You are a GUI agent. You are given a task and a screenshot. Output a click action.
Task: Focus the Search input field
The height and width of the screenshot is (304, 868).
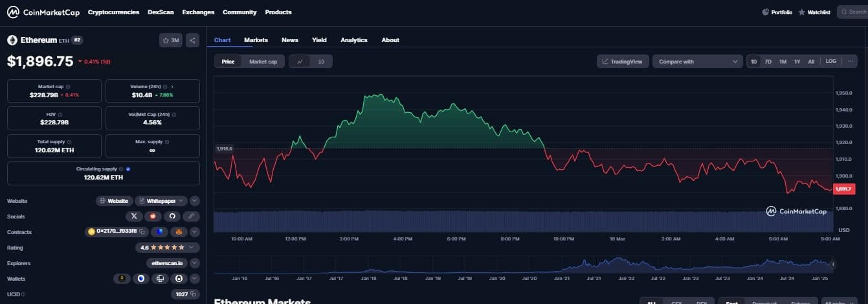852,12
